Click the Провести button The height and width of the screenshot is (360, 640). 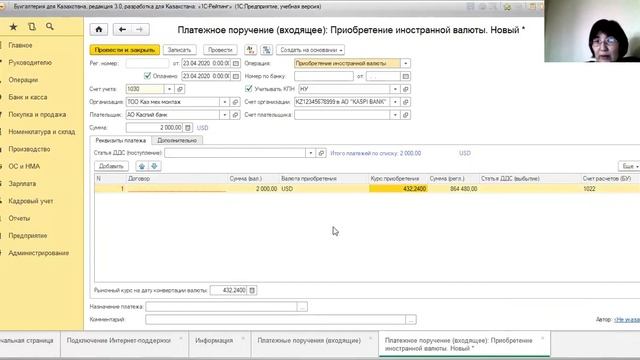tap(220, 50)
